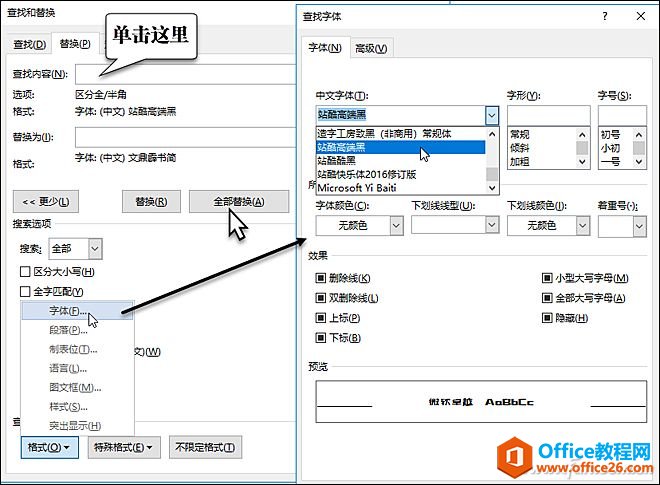
Task: Click the 中文字体 text field showing 站酷高端黑
Action: click(x=400, y=115)
